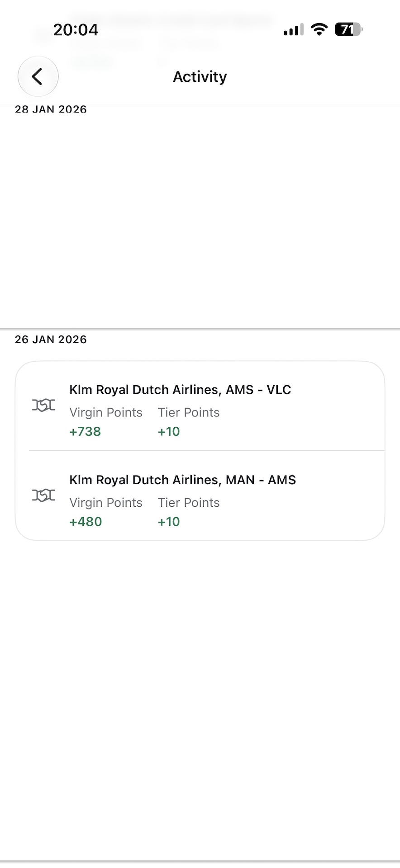The width and height of the screenshot is (400, 868).
Task: Tap the handshake icon for MAN - AMS
Action: tap(44, 495)
